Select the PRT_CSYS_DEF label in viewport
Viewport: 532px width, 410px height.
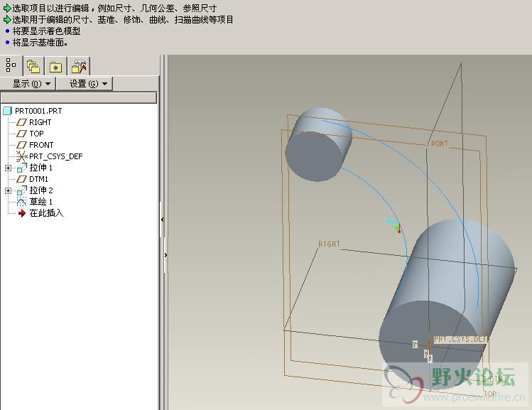460,339
